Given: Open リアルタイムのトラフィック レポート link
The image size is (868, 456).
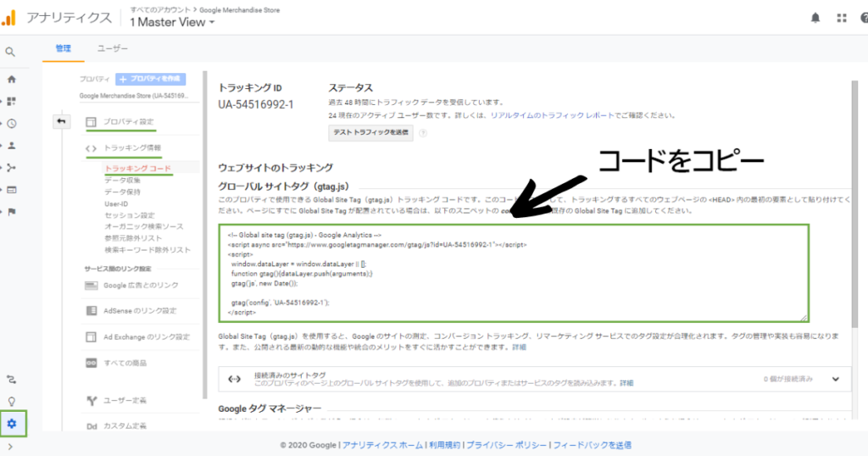Looking at the screenshot, I should 552,115.
